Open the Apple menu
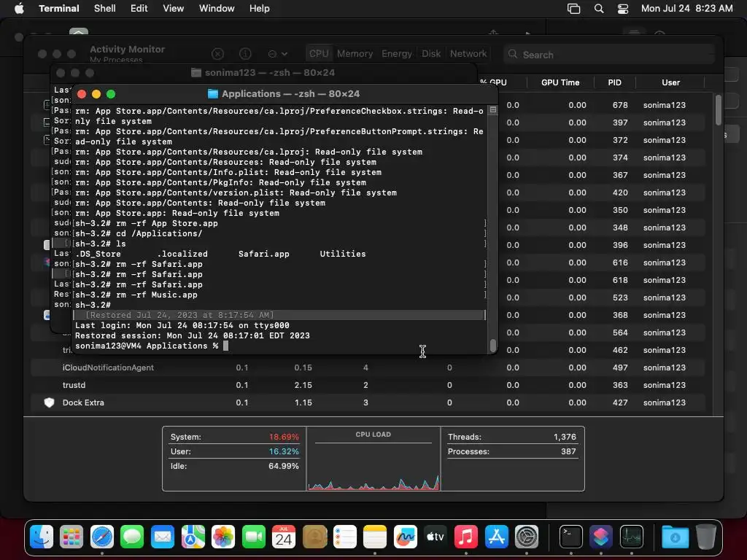The height and width of the screenshot is (560, 747). 19,9
